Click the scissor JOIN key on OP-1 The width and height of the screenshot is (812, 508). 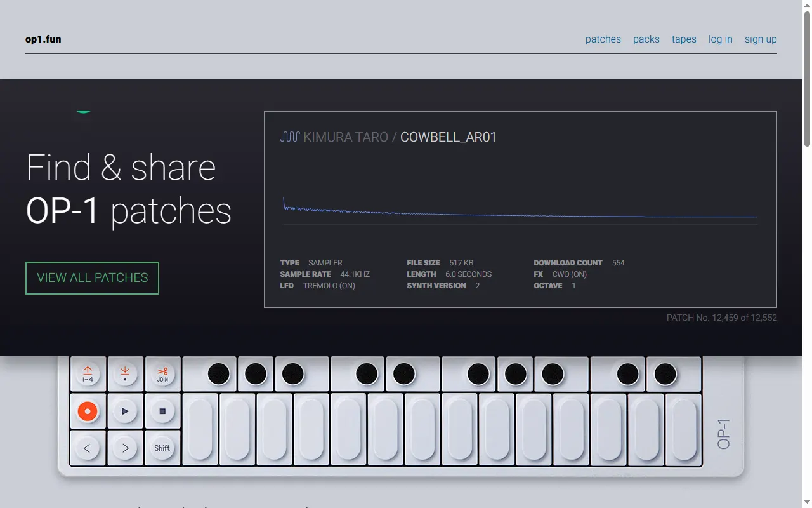click(x=162, y=374)
